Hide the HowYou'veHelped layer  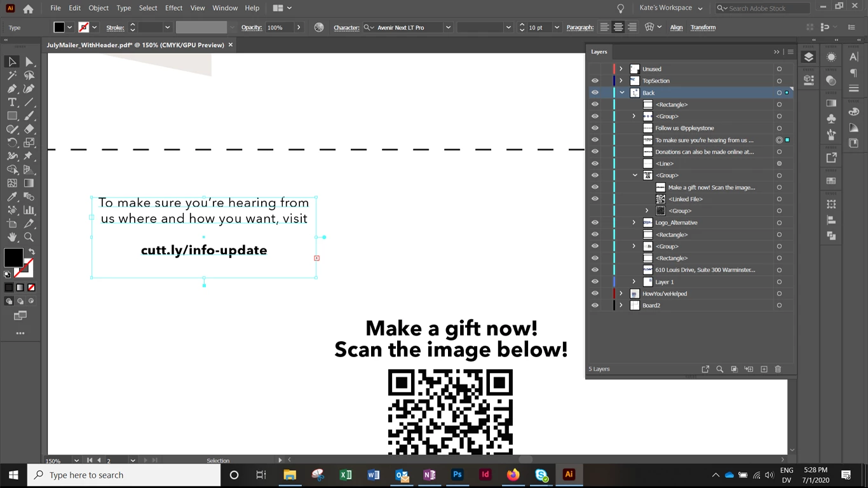[595, 294]
